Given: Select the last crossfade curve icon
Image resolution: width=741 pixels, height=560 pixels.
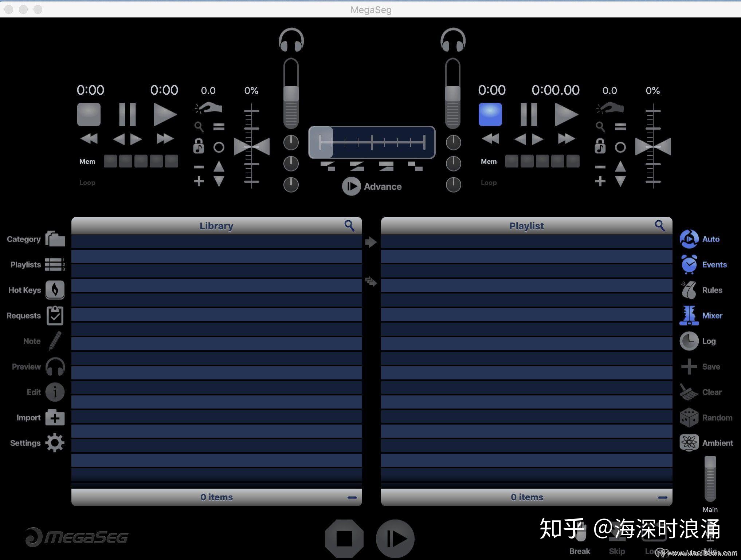Looking at the screenshot, I should point(415,166).
